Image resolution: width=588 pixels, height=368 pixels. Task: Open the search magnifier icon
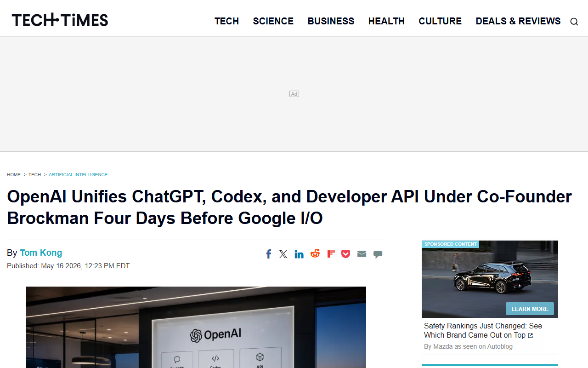click(x=574, y=22)
